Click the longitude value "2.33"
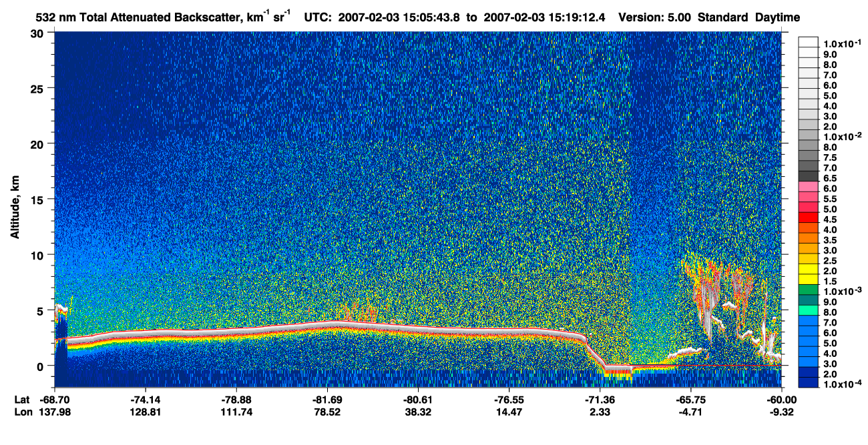The height and width of the screenshot is (445, 868). pyautogui.click(x=600, y=412)
